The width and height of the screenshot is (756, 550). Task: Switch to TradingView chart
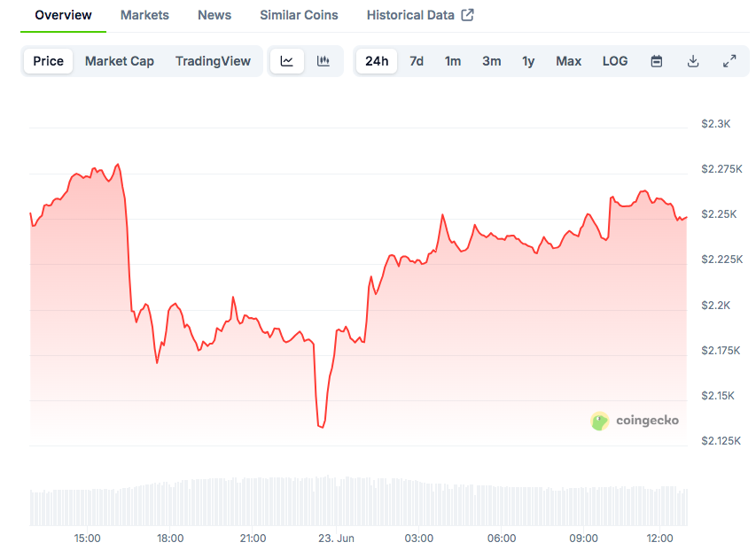[x=213, y=61]
